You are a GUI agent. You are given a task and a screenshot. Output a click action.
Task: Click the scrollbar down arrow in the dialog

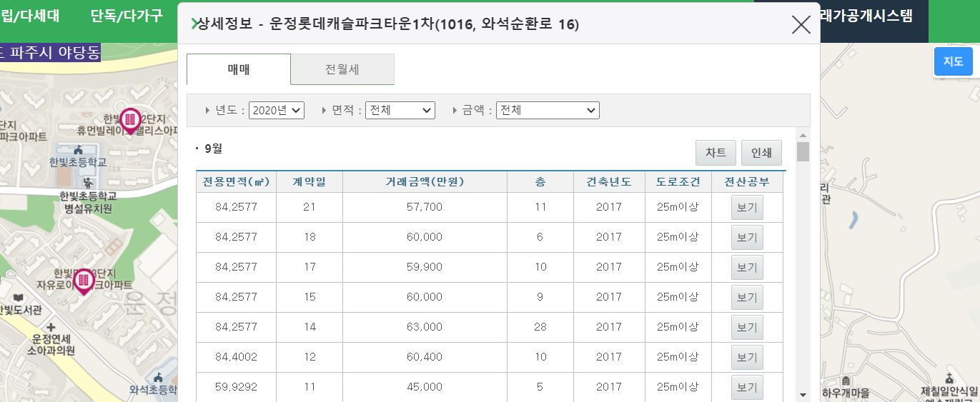(x=803, y=395)
